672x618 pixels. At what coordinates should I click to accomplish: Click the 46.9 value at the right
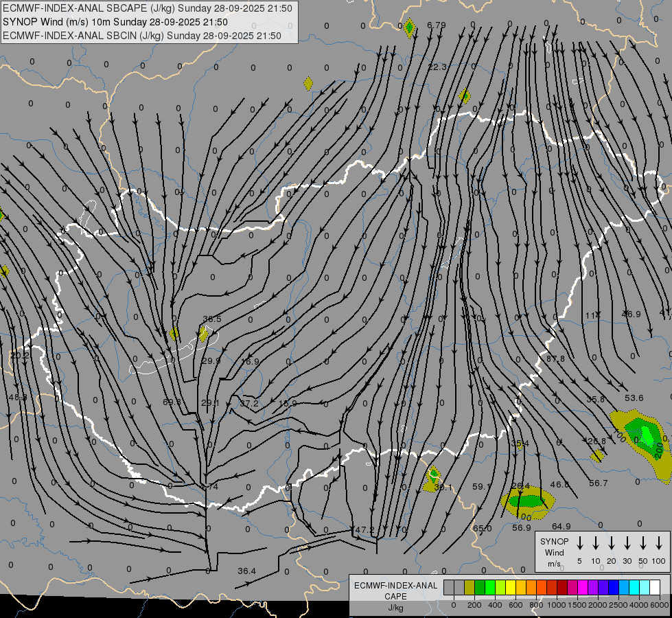pyautogui.click(x=632, y=314)
